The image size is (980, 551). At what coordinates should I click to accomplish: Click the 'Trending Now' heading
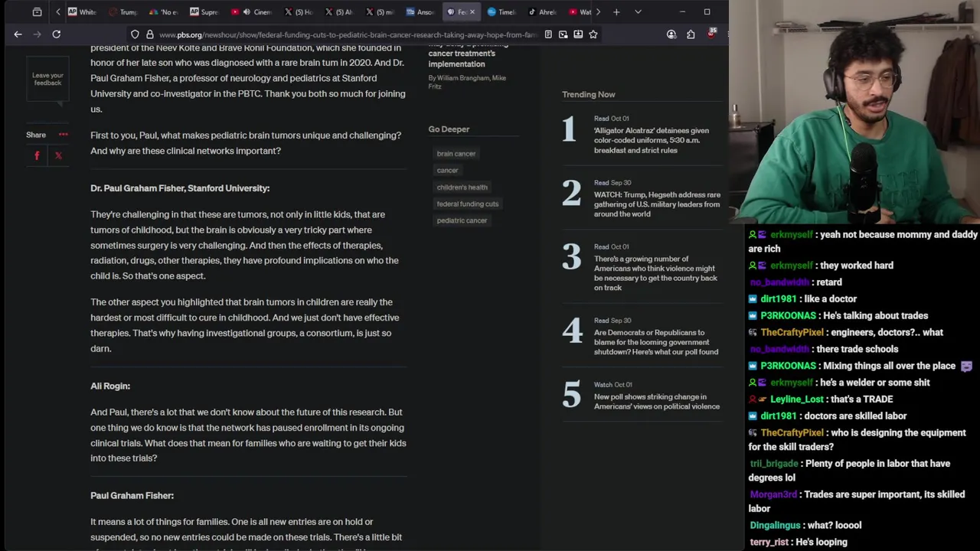[x=589, y=95]
